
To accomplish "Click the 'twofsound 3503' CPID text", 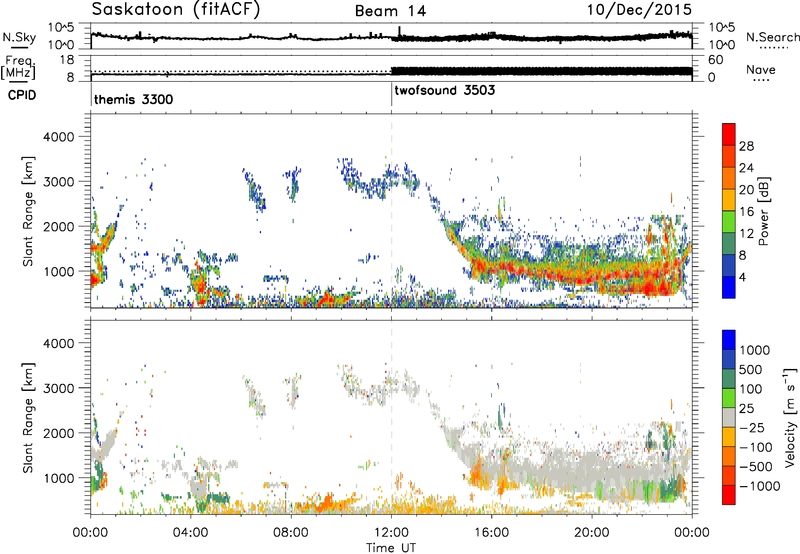I will click(x=444, y=90).
